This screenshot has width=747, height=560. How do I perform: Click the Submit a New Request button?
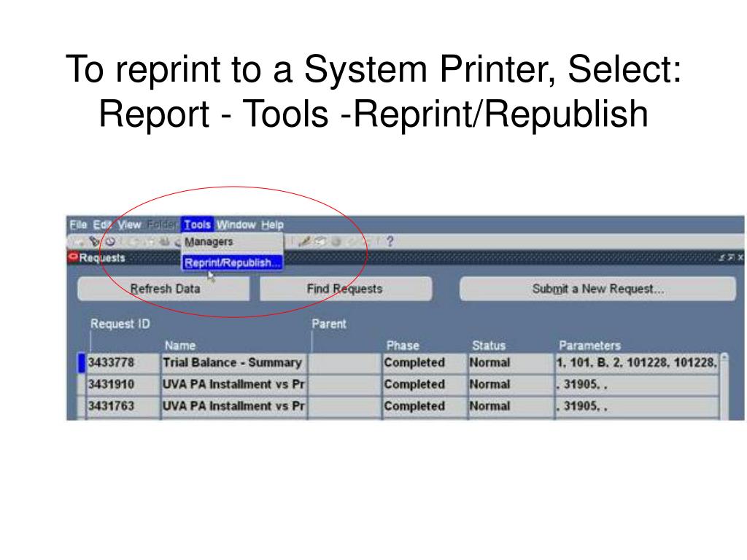597,289
